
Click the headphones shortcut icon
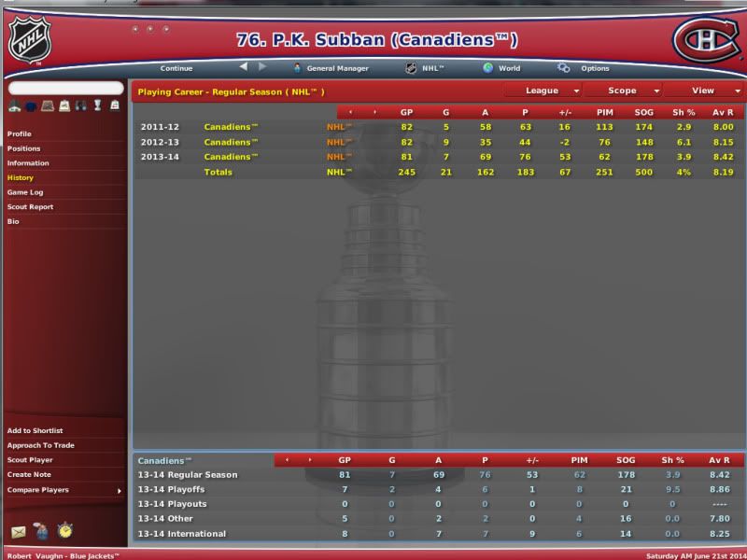(x=81, y=105)
